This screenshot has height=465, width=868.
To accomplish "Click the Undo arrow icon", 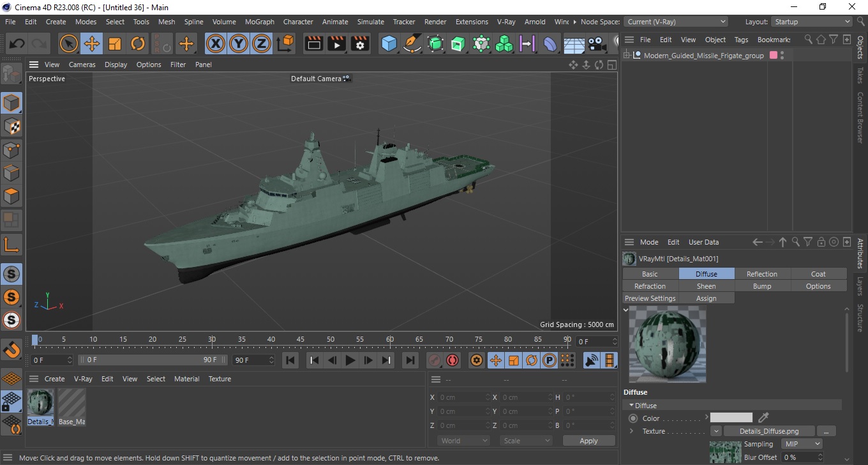I will pos(17,44).
